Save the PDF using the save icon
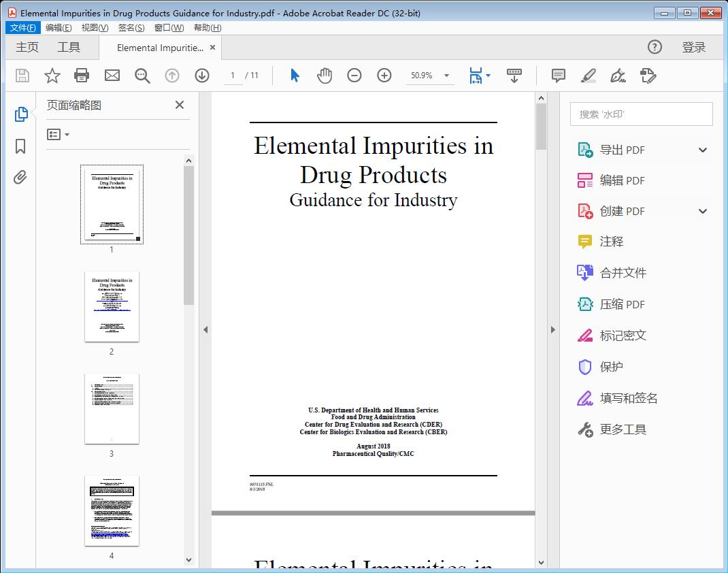The height and width of the screenshot is (573, 728). click(x=21, y=76)
